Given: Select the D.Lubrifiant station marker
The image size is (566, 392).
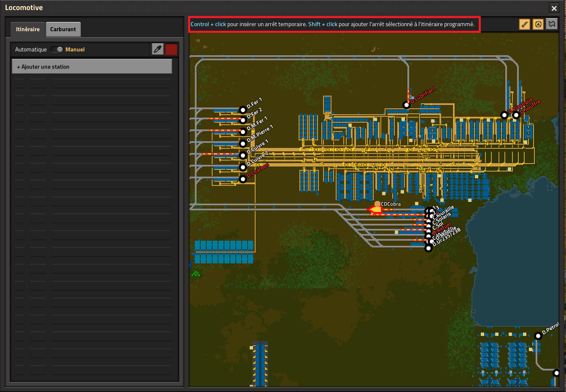Looking at the screenshot, I should click(x=406, y=105).
